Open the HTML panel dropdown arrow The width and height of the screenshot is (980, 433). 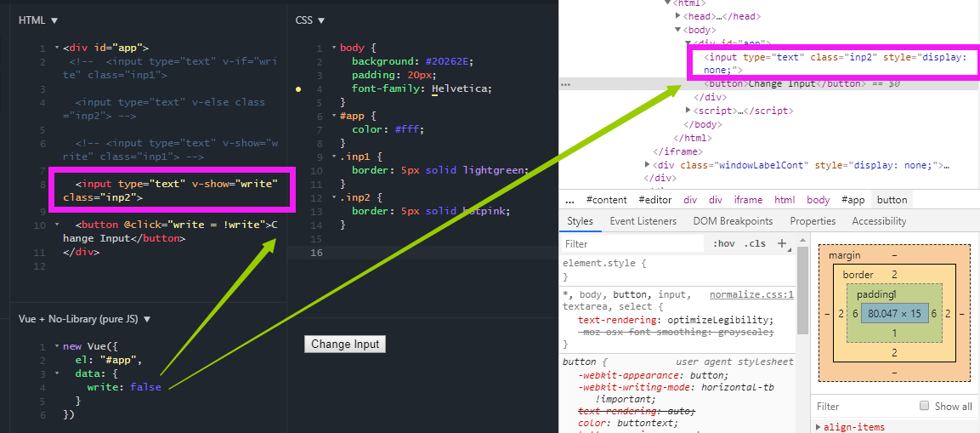click(54, 20)
